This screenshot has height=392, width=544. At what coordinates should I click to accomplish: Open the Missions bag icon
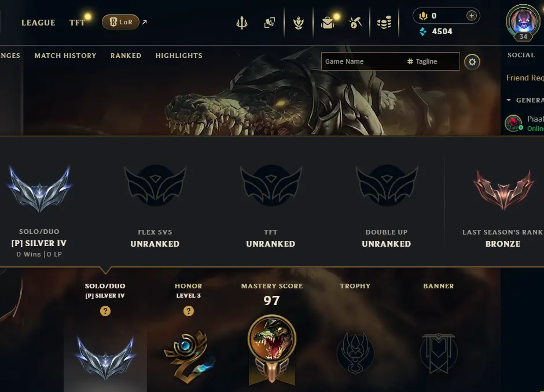(328, 23)
